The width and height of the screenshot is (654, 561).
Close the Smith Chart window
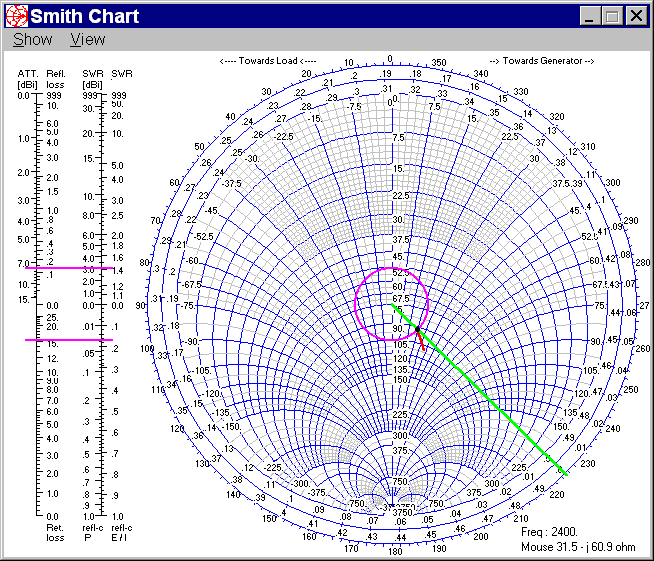pyautogui.click(x=636, y=16)
